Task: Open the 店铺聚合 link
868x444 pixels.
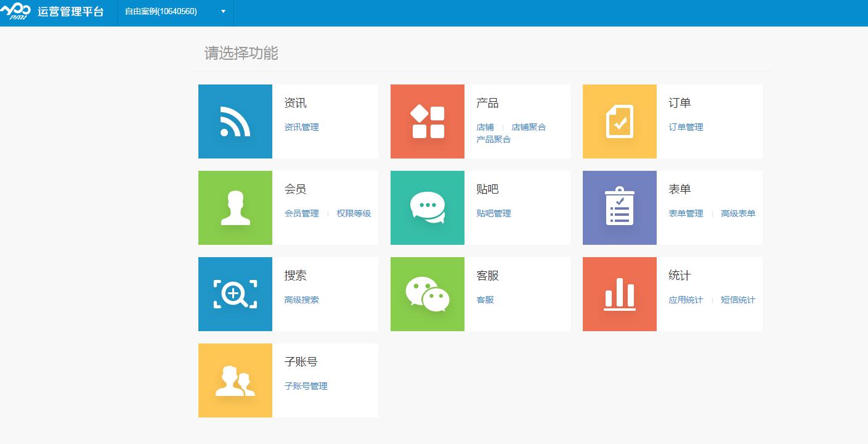Action: click(x=529, y=127)
